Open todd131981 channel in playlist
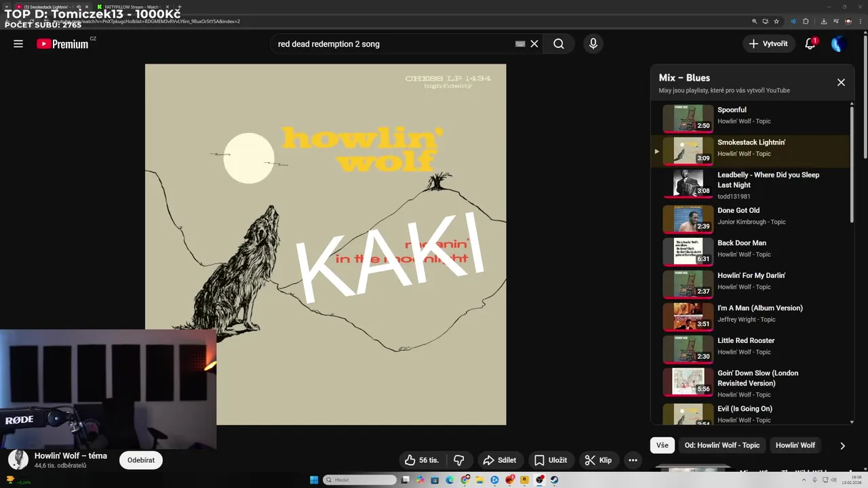Screen dimensions: 868x488 734,197
